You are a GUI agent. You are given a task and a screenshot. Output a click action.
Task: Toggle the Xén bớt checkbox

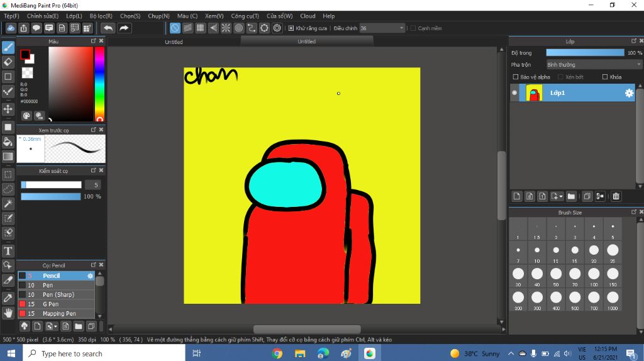[x=560, y=77]
